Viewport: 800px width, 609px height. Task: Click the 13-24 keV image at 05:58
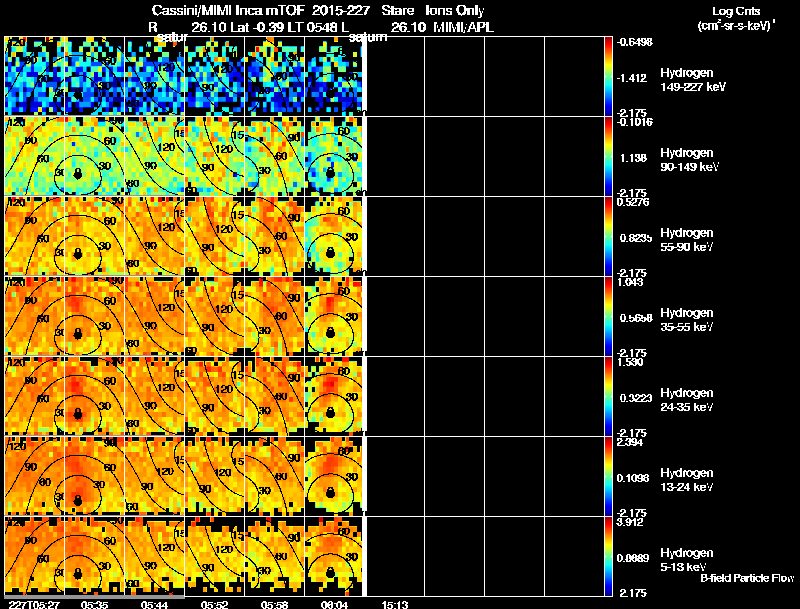click(x=274, y=476)
